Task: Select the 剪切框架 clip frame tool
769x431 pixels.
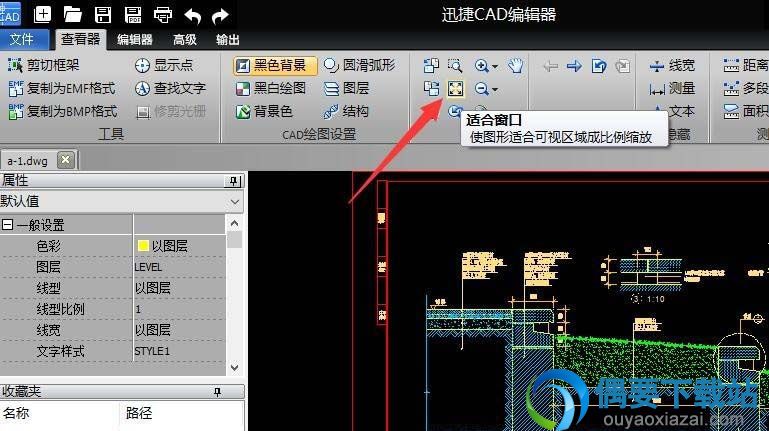Action: tap(43, 65)
